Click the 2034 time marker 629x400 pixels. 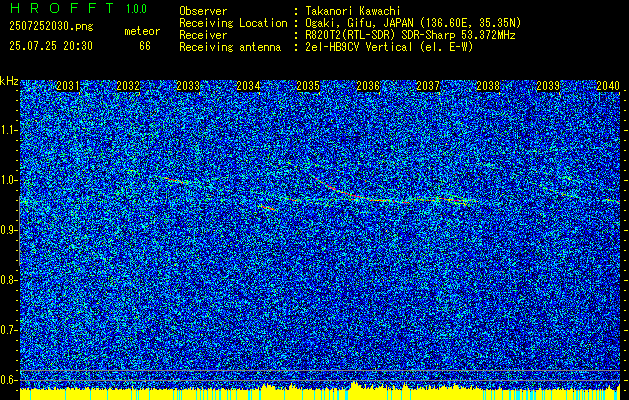pos(248,86)
